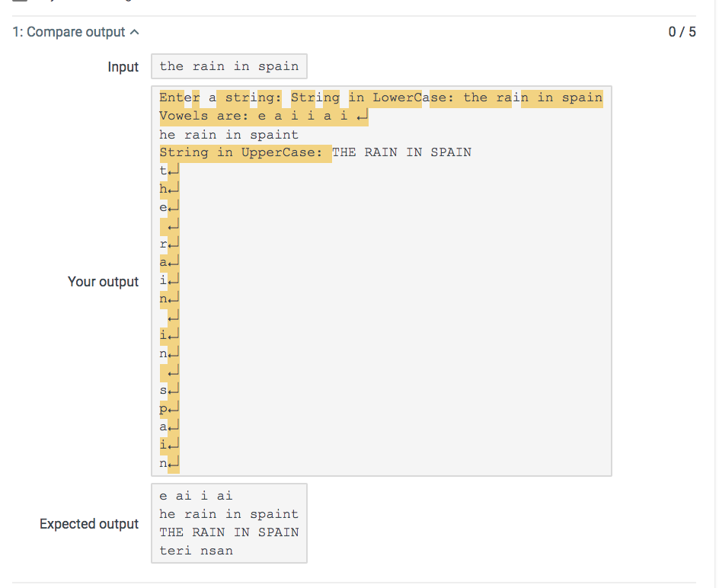Image resolution: width=719 pixels, height=588 pixels.
Task: Click the page scrollbar on the right edge
Action: coord(714,294)
